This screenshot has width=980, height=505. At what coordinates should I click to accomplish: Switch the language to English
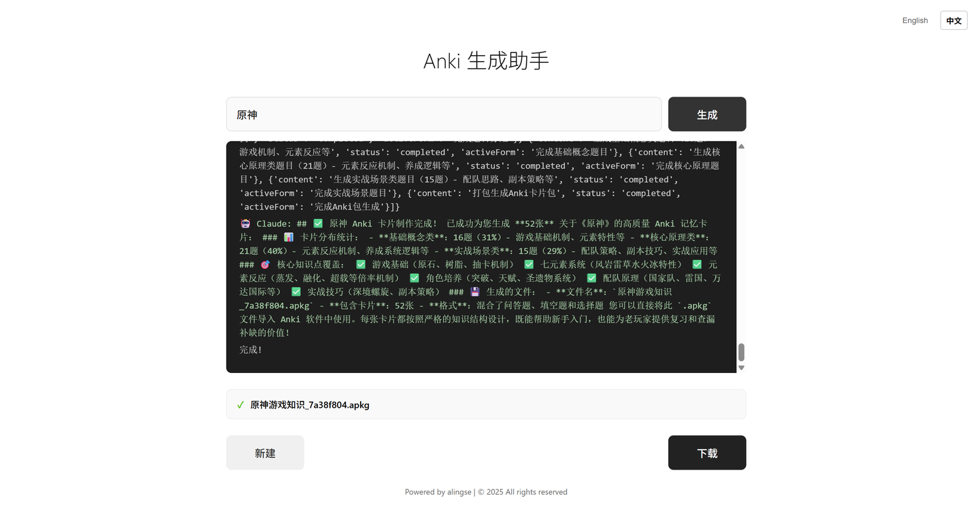915,20
